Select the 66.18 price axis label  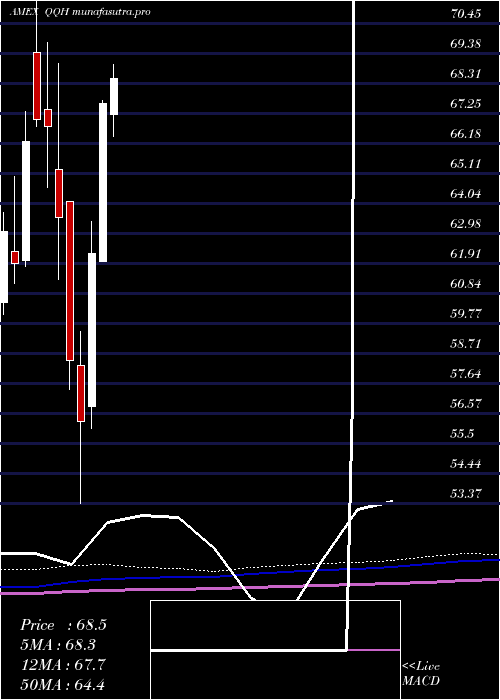466,133
